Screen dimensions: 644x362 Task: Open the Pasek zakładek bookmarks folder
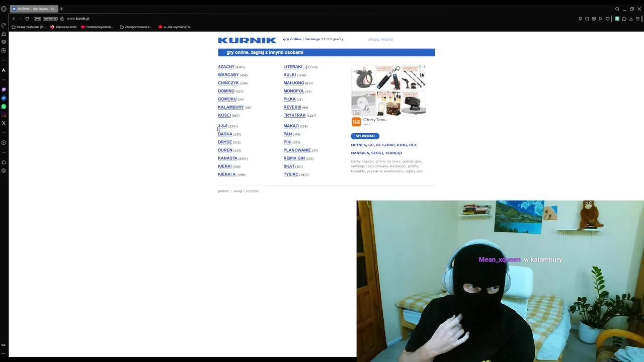[29, 27]
